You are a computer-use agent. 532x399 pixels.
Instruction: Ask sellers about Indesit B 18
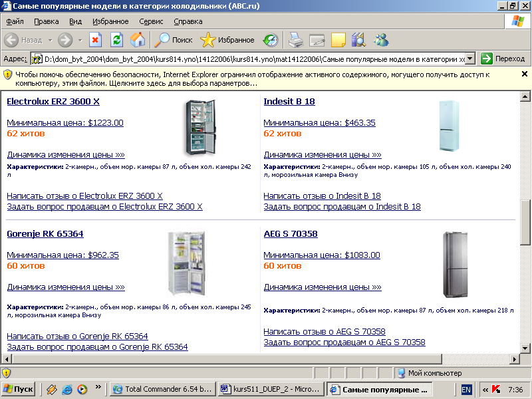342,207
